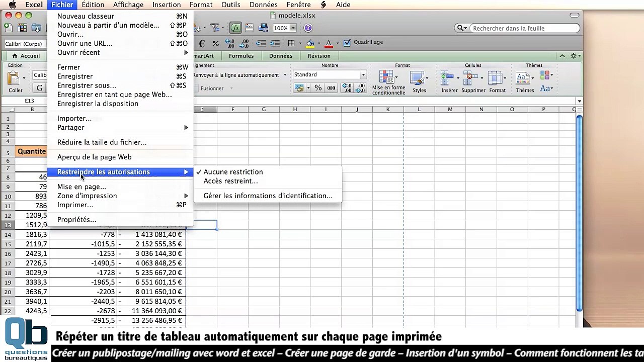Select column header K

(x=388, y=109)
